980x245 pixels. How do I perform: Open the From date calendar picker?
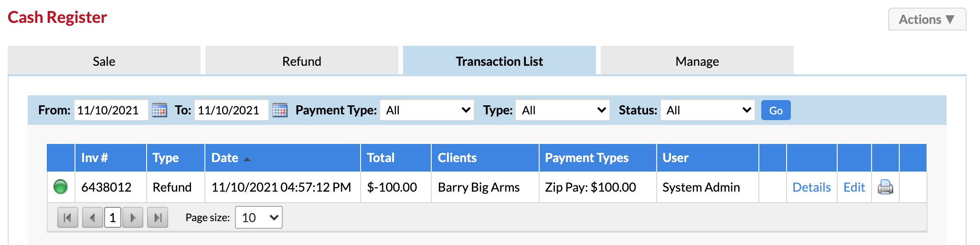pos(160,110)
